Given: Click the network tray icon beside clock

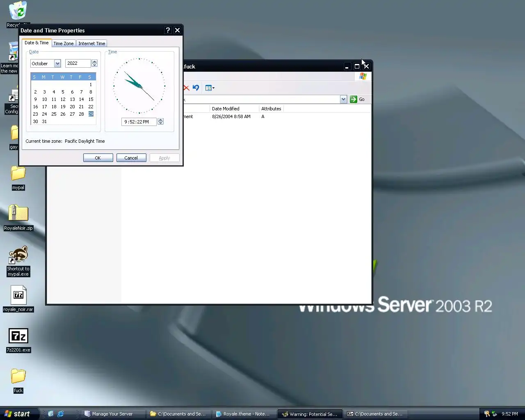Looking at the screenshot, I should 494,414.
